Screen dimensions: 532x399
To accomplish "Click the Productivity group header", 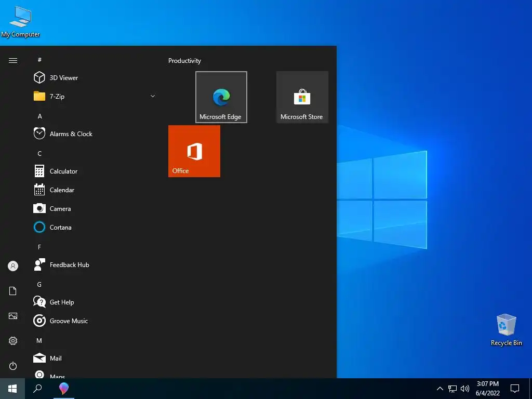I will tap(184, 61).
